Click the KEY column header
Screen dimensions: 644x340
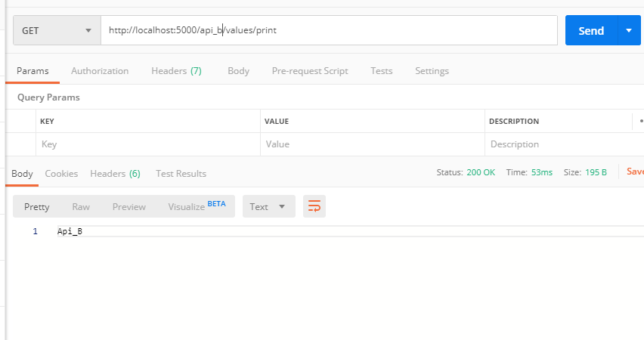[47, 121]
